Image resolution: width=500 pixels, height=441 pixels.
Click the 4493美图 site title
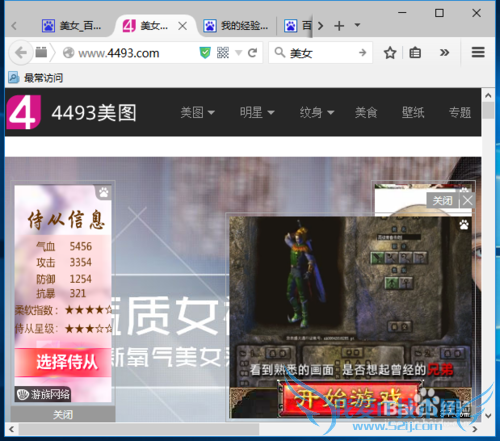[94, 113]
